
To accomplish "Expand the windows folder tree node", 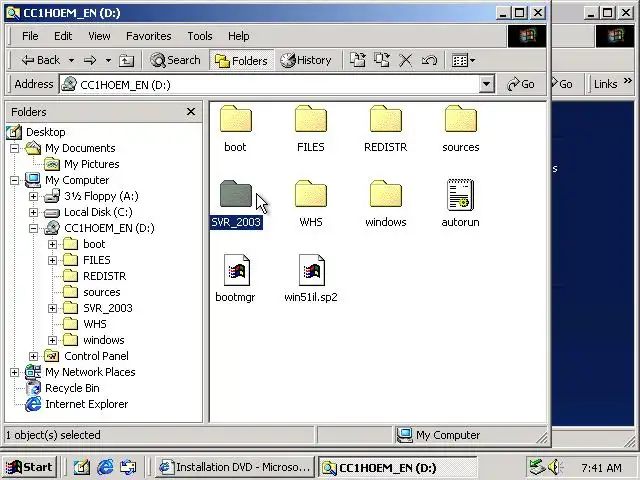I will click(52, 340).
